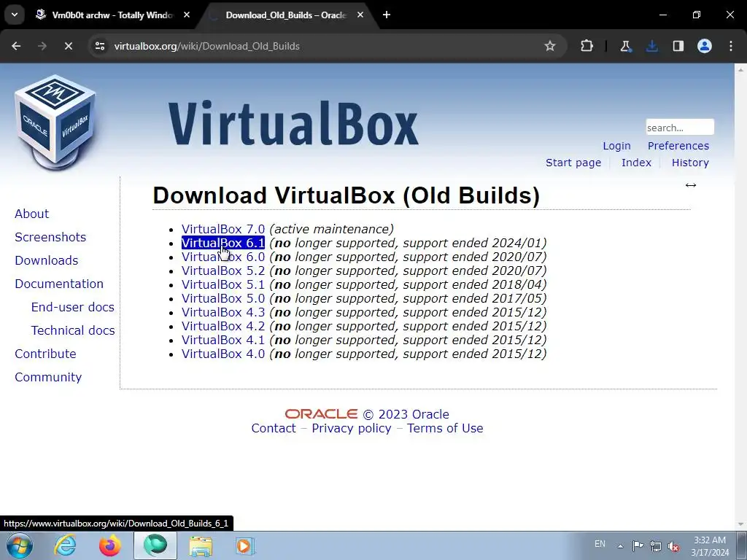Go back to the previous page
Viewport: 747px width, 560px height.
pos(16,46)
